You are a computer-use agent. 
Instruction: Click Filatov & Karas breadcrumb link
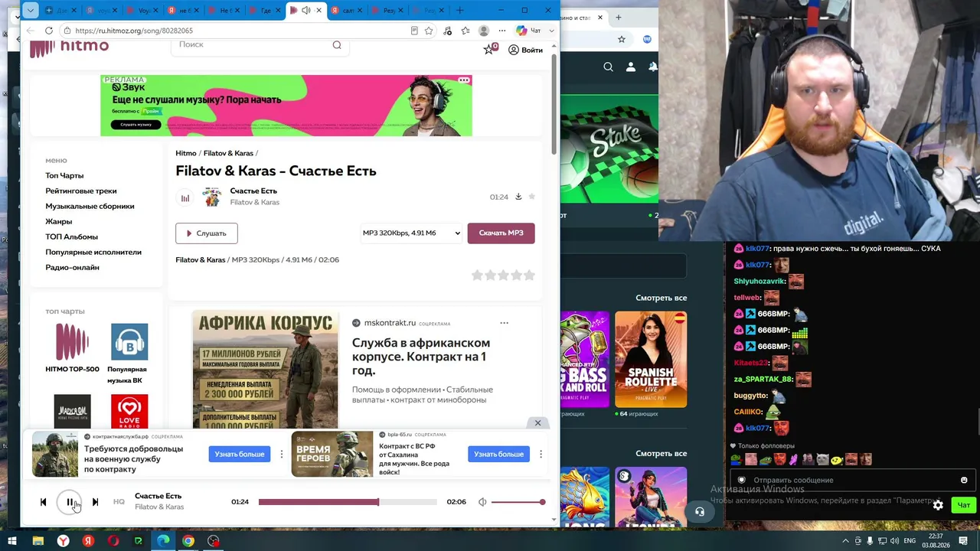228,153
